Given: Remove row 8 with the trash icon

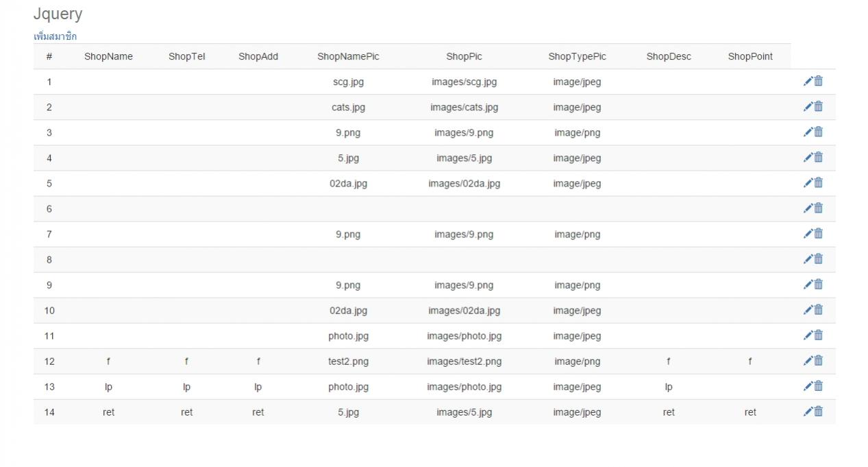Looking at the screenshot, I should (819, 259).
